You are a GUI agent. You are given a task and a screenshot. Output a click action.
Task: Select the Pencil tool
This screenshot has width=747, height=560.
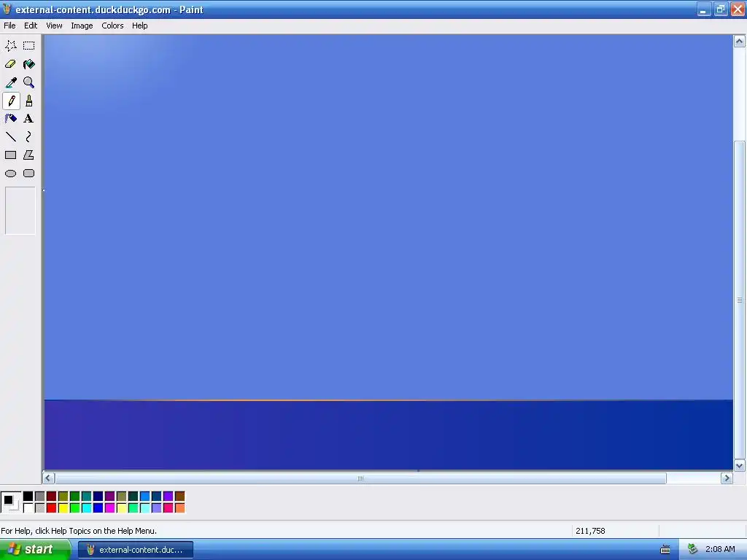(11, 101)
